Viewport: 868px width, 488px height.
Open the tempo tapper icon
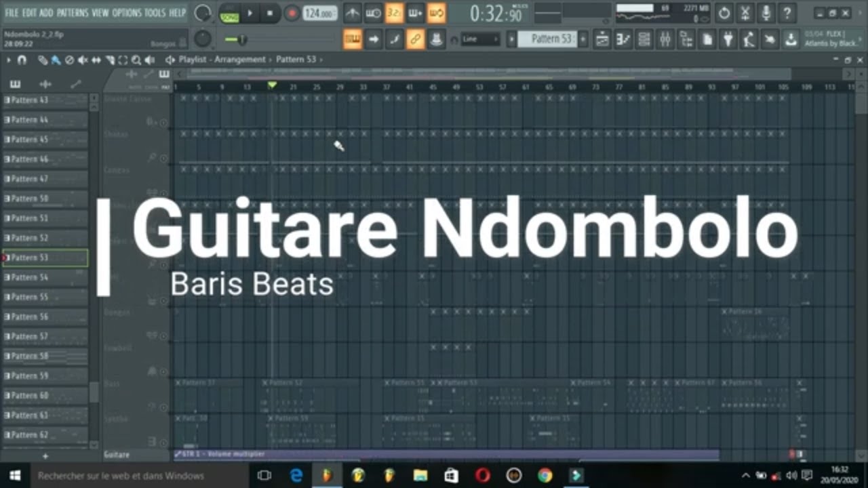click(x=749, y=39)
